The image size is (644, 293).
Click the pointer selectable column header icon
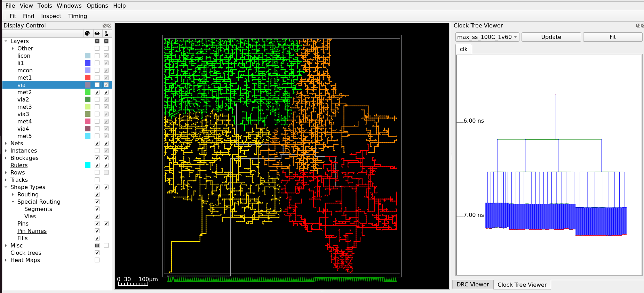pos(106,33)
